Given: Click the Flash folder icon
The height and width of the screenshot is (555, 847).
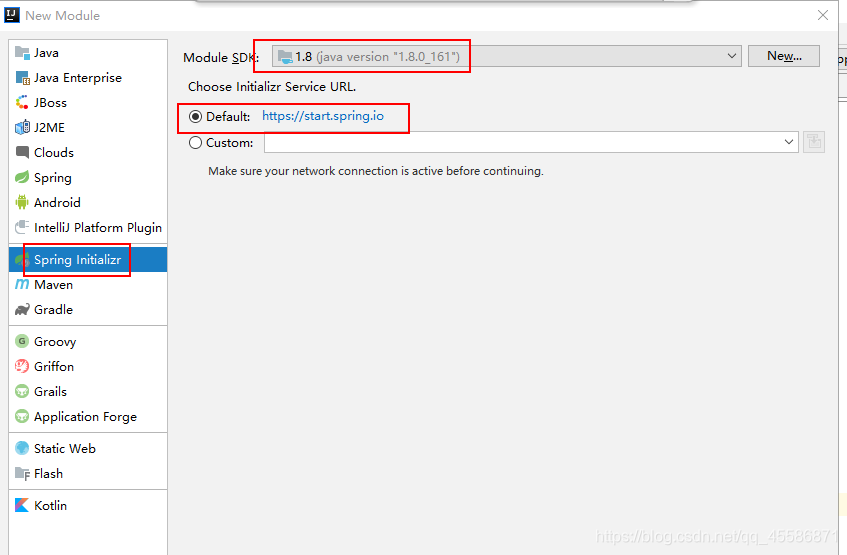Looking at the screenshot, I should (22, 473).
